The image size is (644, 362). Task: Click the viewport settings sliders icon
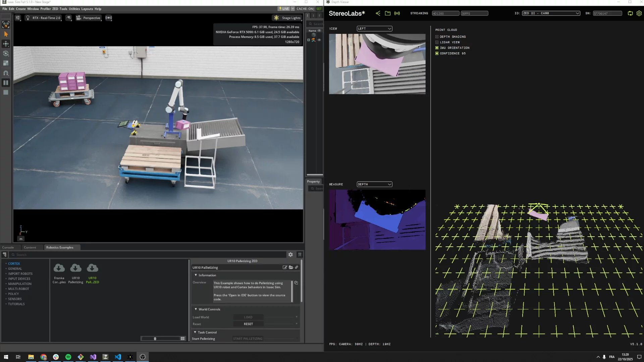point(18,18)
